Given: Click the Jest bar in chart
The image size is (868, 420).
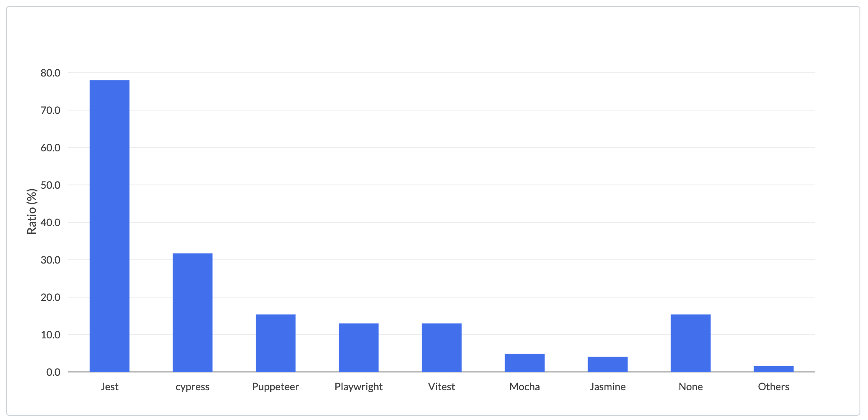Looking at the screenshot, I should (109, 226).
